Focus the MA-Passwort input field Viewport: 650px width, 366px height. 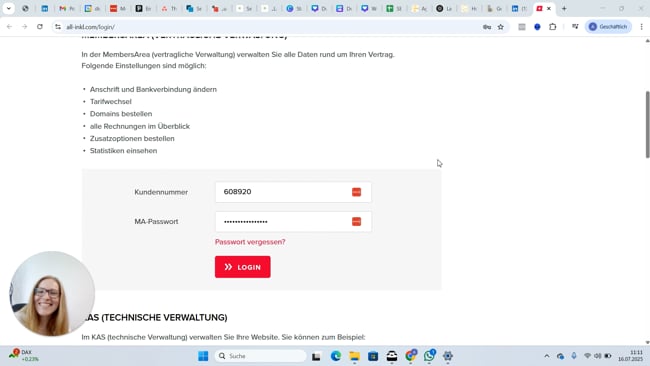tap(293, 222)
